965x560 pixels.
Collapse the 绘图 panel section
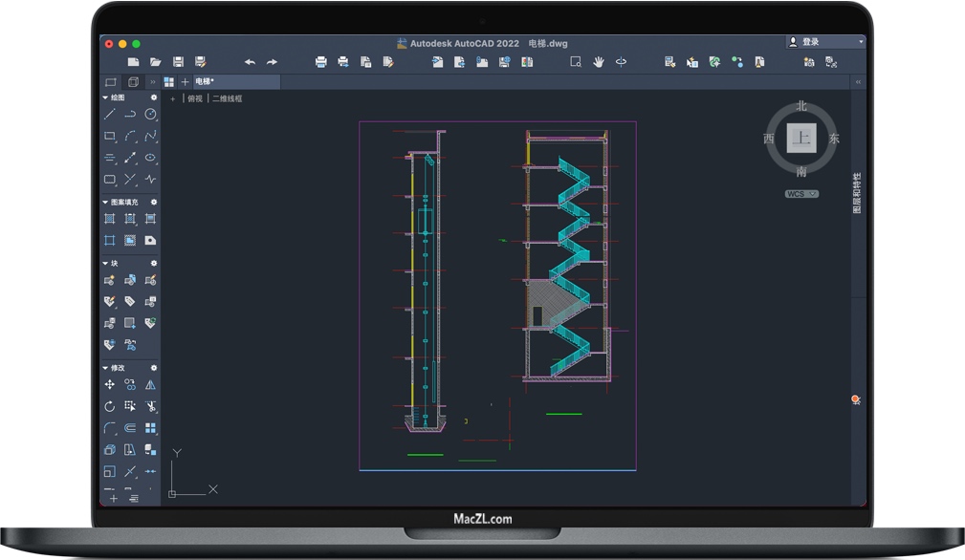coord(105,97)
